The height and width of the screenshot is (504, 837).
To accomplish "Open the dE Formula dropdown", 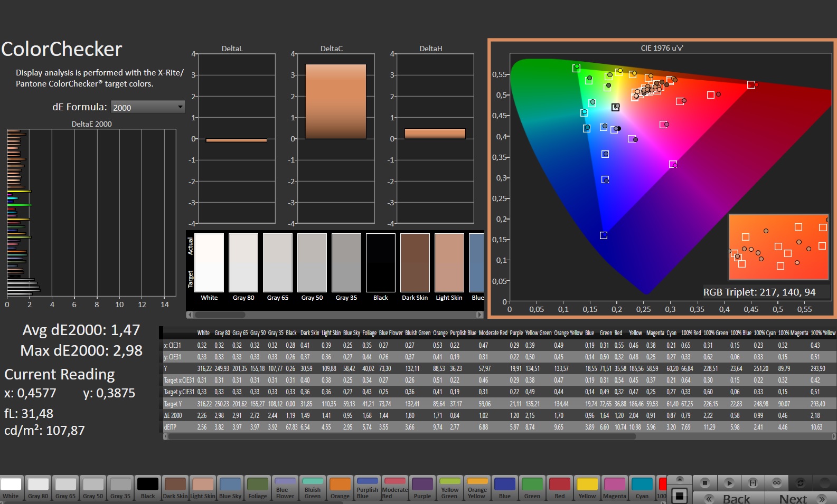I will pos(148,107).
